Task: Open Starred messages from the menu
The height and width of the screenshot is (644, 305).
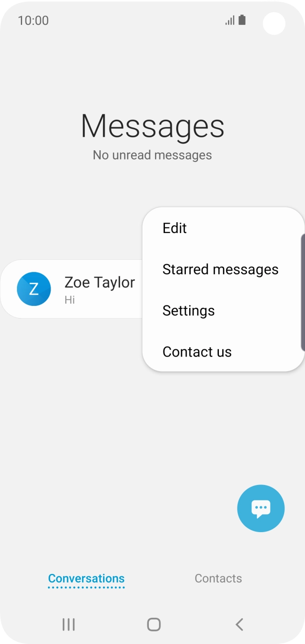Action: tap(220, 269)
